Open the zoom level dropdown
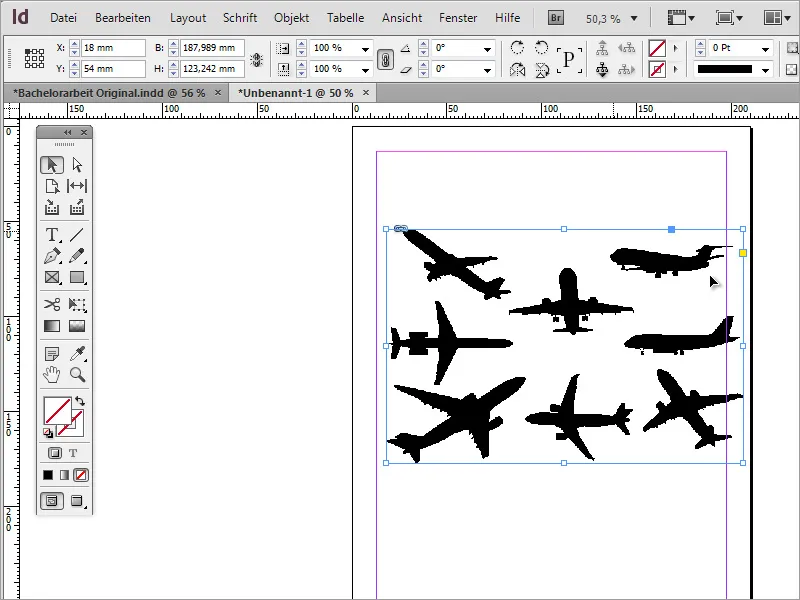This screenshot has height=600, width=800. (x=633, y=18)
